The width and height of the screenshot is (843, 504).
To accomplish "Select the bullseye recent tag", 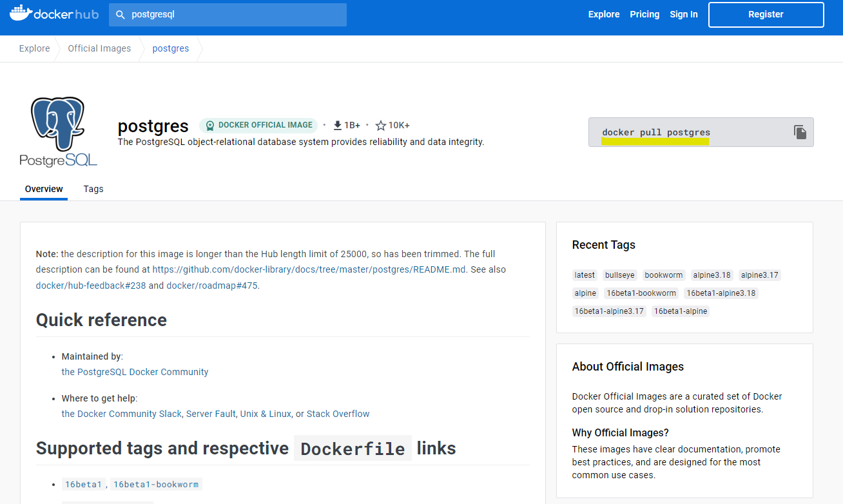I will [619, 275].
